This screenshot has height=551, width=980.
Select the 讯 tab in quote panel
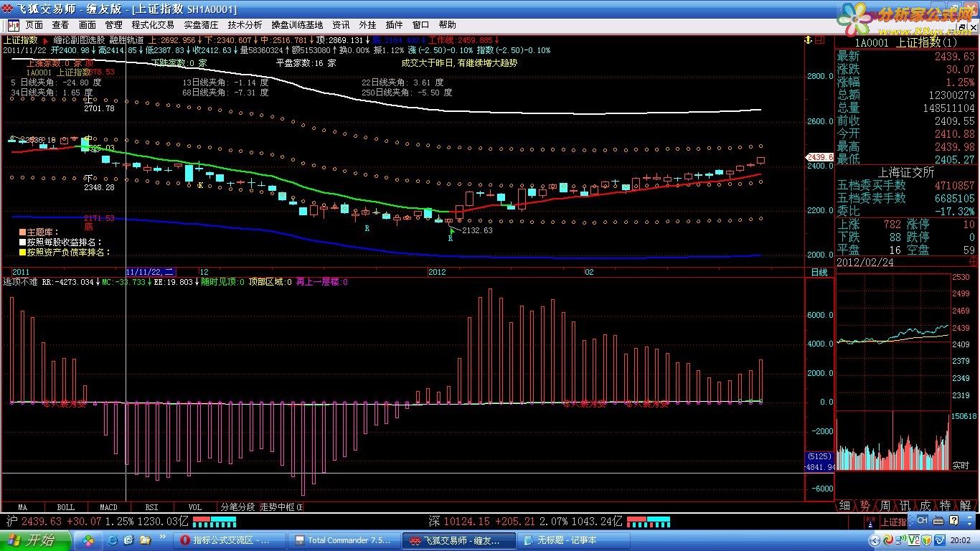[905, 506]
